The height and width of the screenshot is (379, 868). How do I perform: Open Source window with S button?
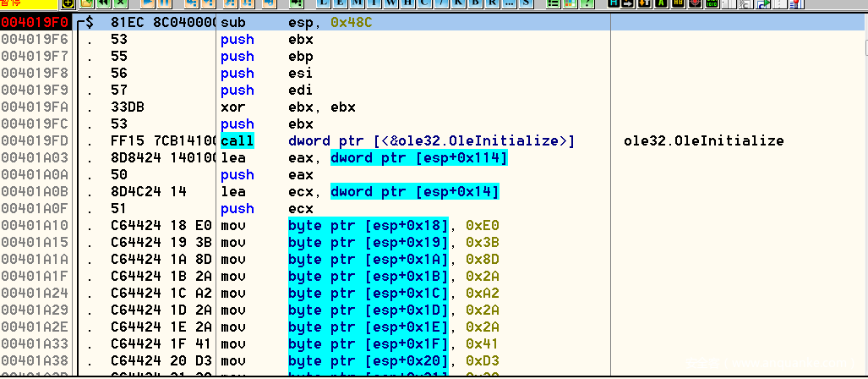526,3
